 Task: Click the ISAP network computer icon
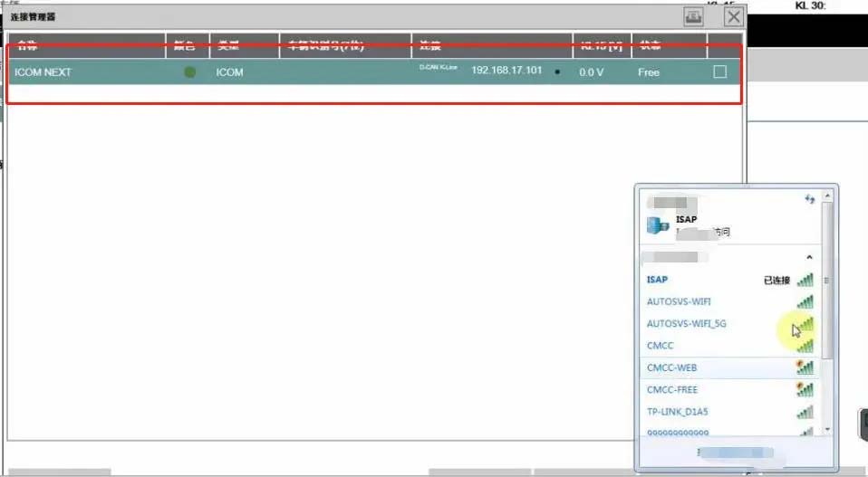pos(658,225)
